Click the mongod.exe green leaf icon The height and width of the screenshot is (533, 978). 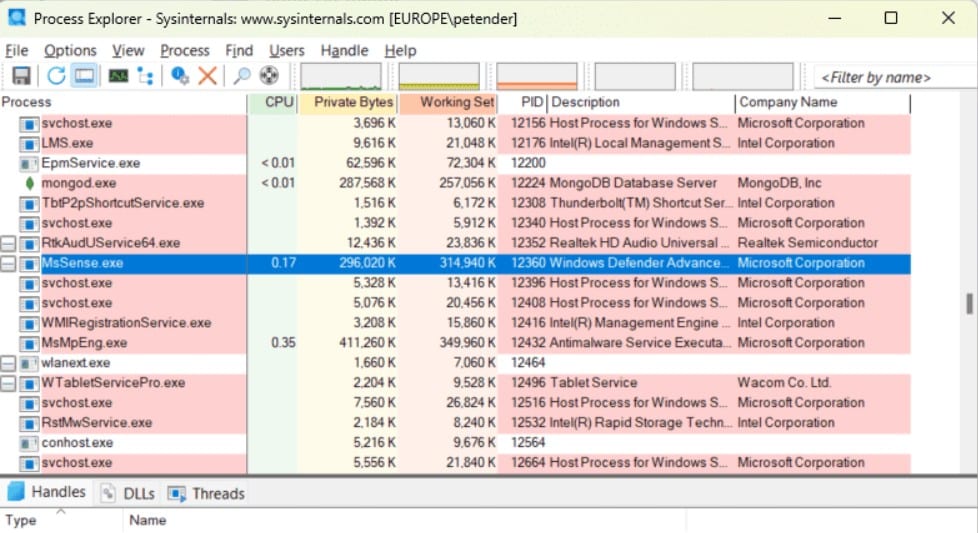pos(29,183)
